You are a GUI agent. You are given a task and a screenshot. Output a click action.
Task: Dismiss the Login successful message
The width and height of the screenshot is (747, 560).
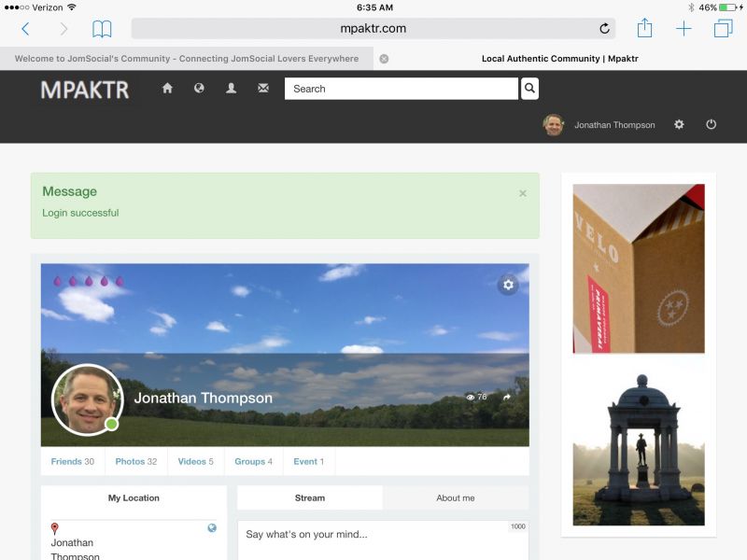(523, 193)
